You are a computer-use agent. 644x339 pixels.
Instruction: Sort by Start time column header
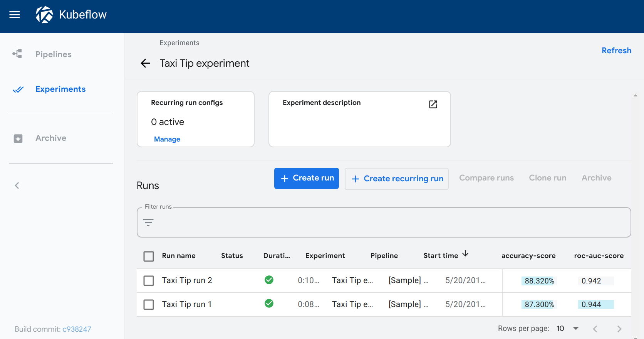441,256
